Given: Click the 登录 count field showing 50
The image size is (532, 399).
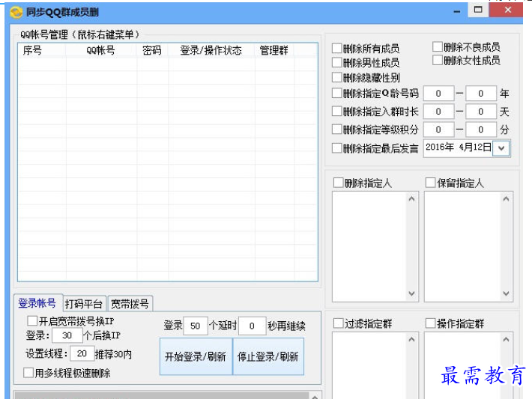Looking at the screenshot, I should pyautogui.click(x=196, y=326).
